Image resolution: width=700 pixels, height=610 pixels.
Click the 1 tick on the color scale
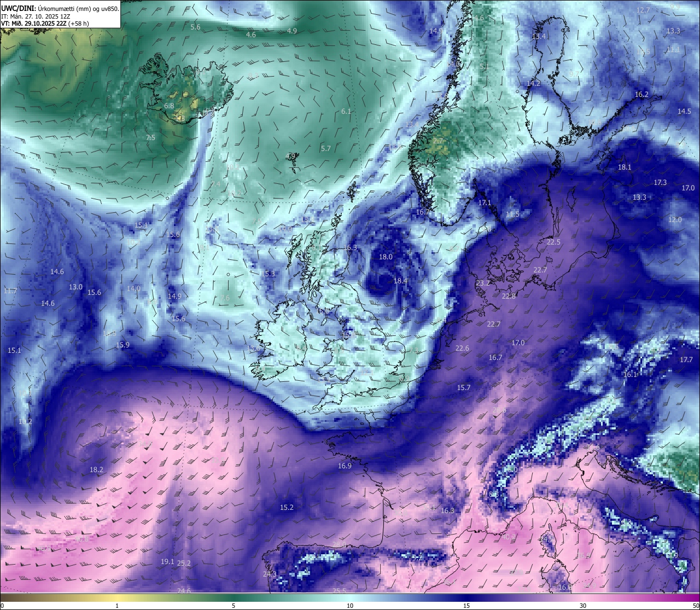[117, 606]
